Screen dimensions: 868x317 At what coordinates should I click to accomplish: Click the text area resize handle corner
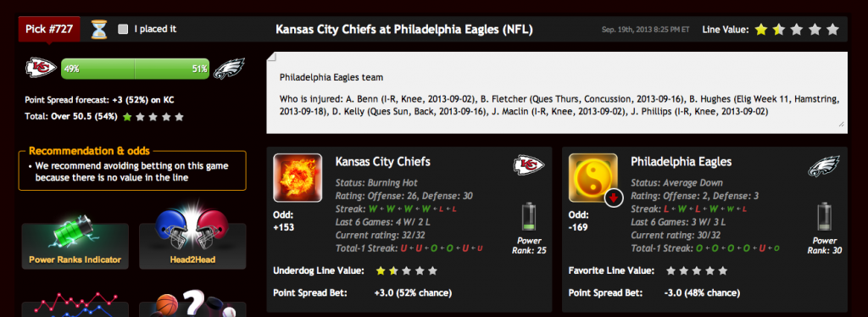pyautogui.click(x=842, y=125)
